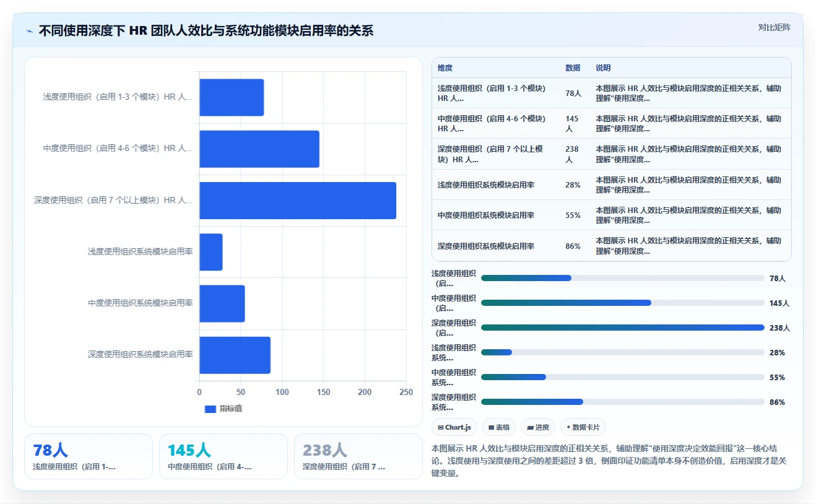Click the chart bar for 浅度使用组织系统模块启用率
Viewport: 816px width, 504px height.
(211, 252)
